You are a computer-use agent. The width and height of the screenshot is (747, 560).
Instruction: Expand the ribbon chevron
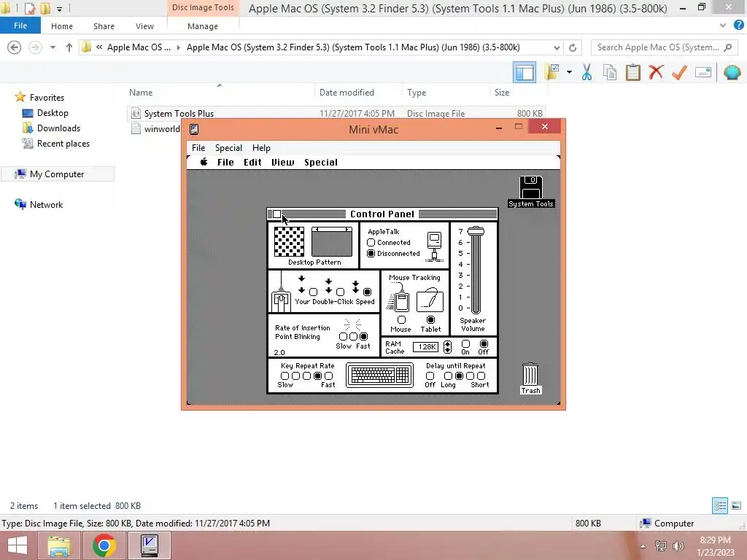click(723, 26)
